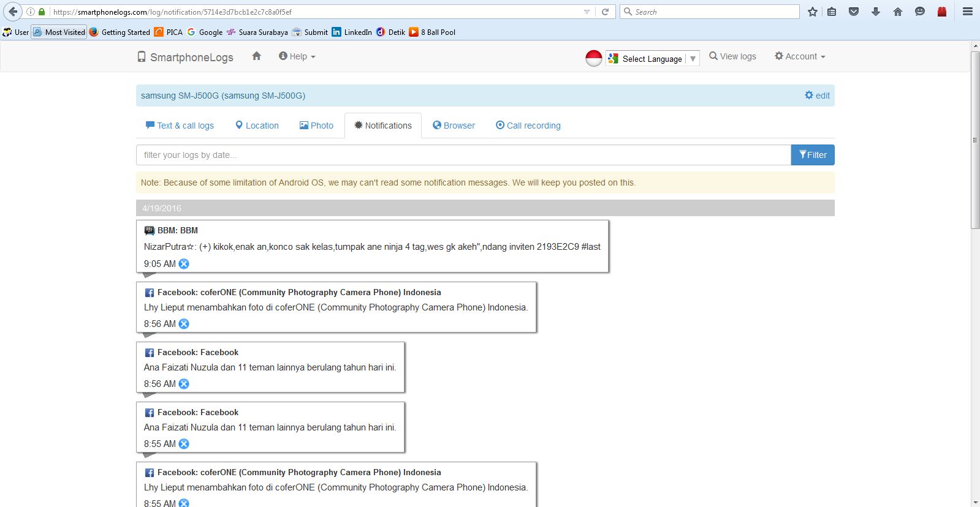Switch to the Photo tab
This screenshot has width=980, height=507.
tap(316, 126)
